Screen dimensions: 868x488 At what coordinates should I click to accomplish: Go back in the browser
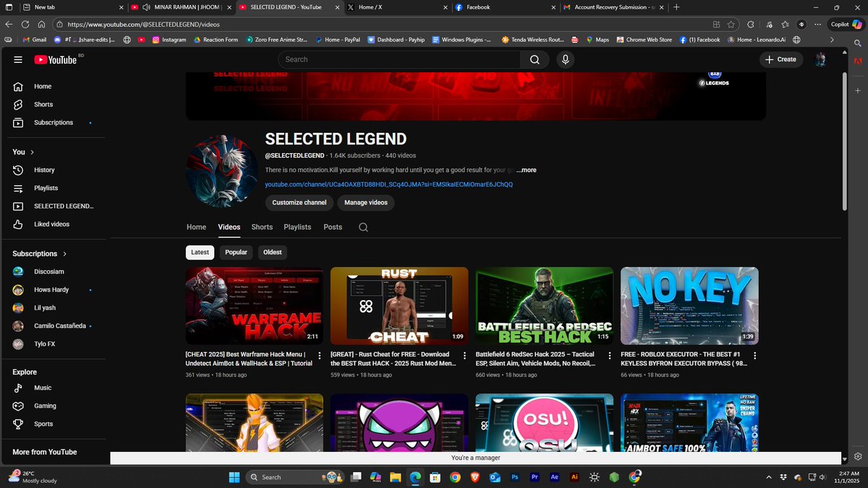9,24
